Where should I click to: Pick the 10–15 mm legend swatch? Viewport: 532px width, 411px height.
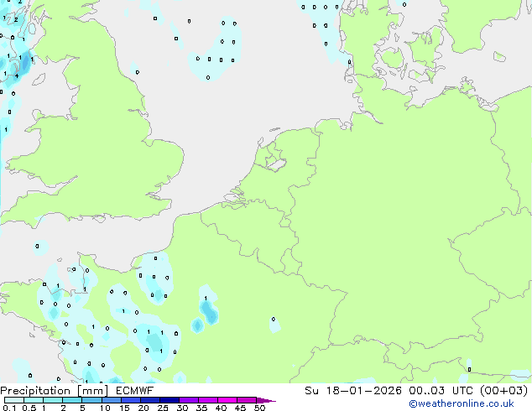coord(111,400)
